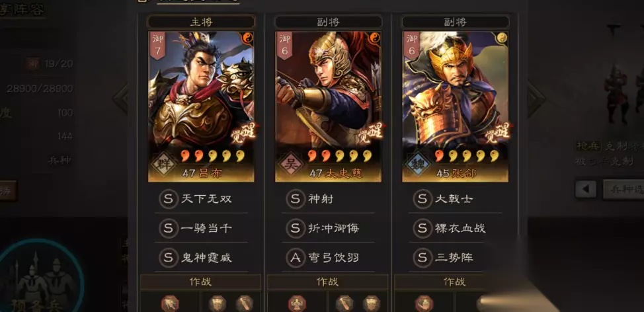Open the 三势阵 skill entry
Image resolution: width=644 pixels, height=312 pixels.
(x=455, y=258)
